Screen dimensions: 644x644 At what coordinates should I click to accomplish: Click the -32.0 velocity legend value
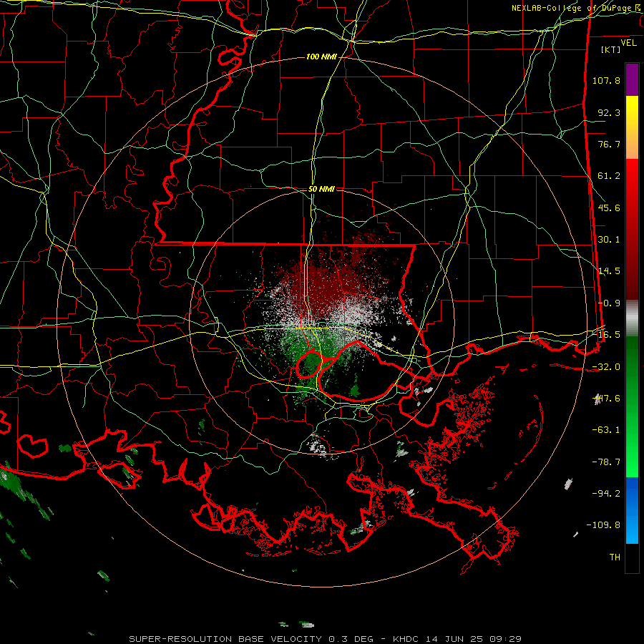tap(606, 367)
